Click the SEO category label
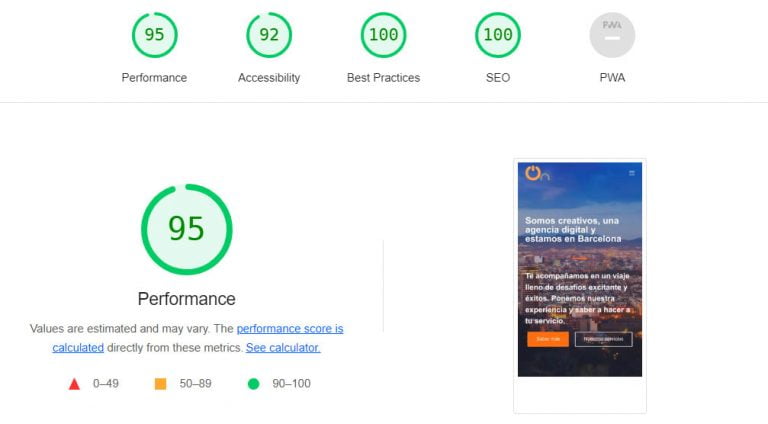This screenshot has width=768, height=424. coord(498,78)
